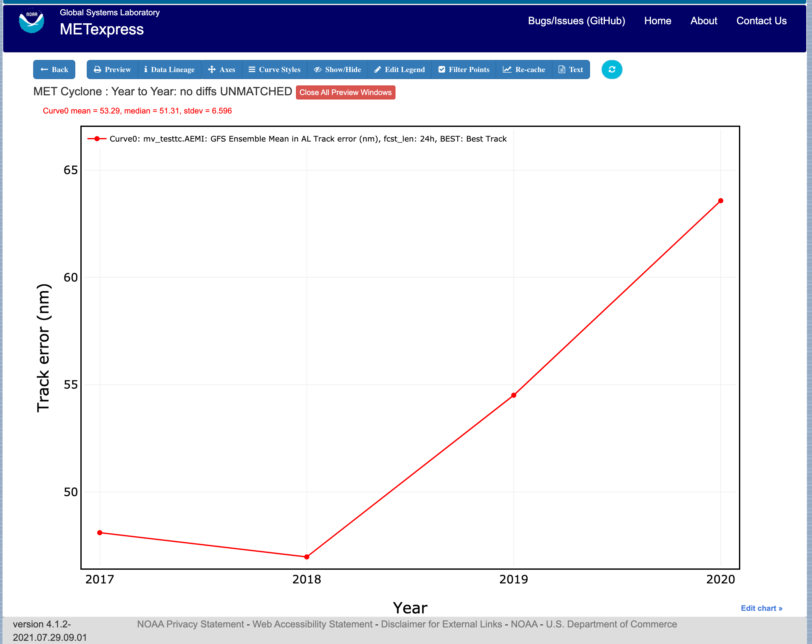
Task: Open Show/Hide curve visibility options
Action: tap(337, 70)
